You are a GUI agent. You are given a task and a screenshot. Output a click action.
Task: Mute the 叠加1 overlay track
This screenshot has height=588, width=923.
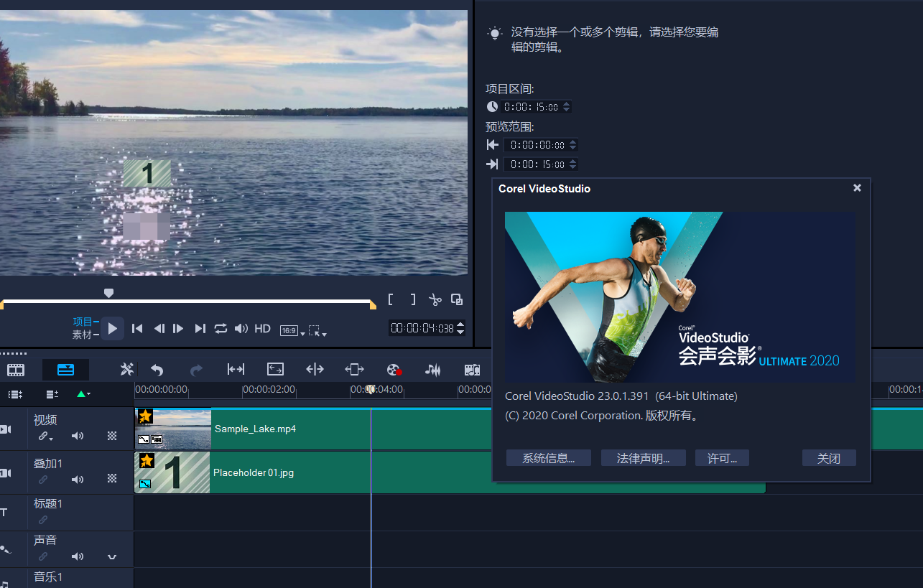[77, 479]
